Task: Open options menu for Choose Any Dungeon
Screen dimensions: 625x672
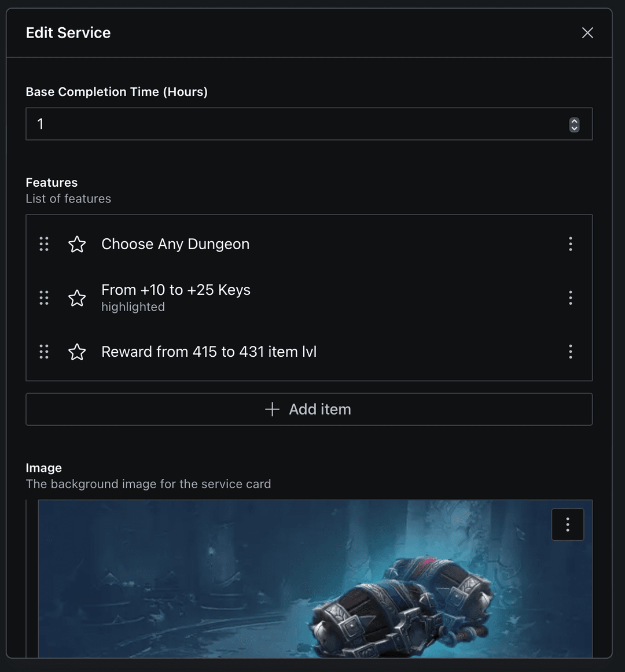Action: click(570, 244)
